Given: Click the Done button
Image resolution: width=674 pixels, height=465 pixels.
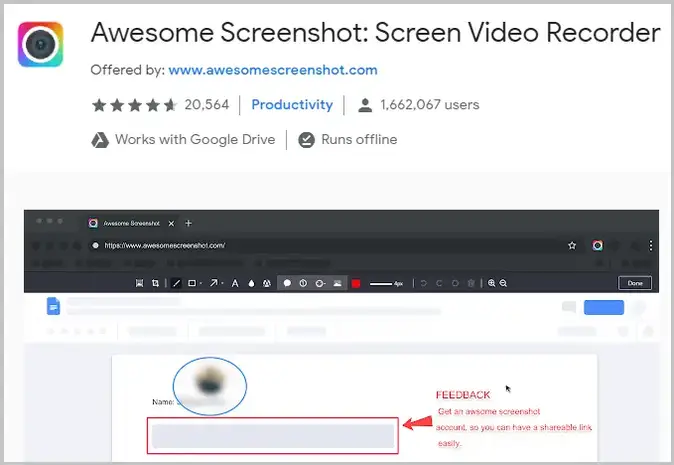Looking at the screenshot, I should coord(635,283).
